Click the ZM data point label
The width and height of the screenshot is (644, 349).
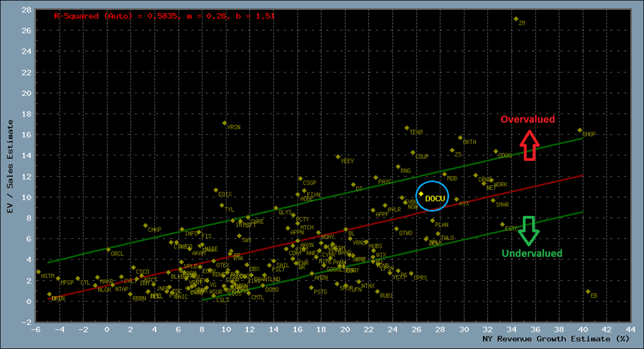coord(522,23)
